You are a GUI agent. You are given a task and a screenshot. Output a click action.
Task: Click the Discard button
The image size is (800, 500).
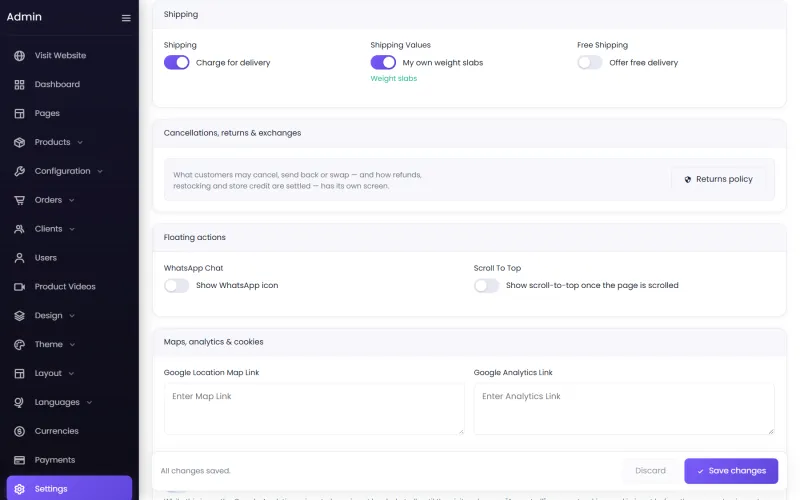tap(650, 471)
